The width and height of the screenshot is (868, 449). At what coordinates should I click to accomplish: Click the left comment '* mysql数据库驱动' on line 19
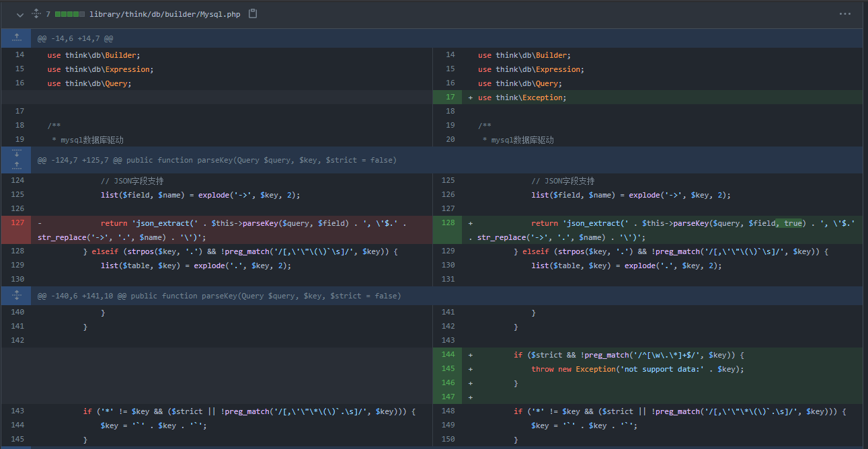pyautogui.click(x=87, y=140)
